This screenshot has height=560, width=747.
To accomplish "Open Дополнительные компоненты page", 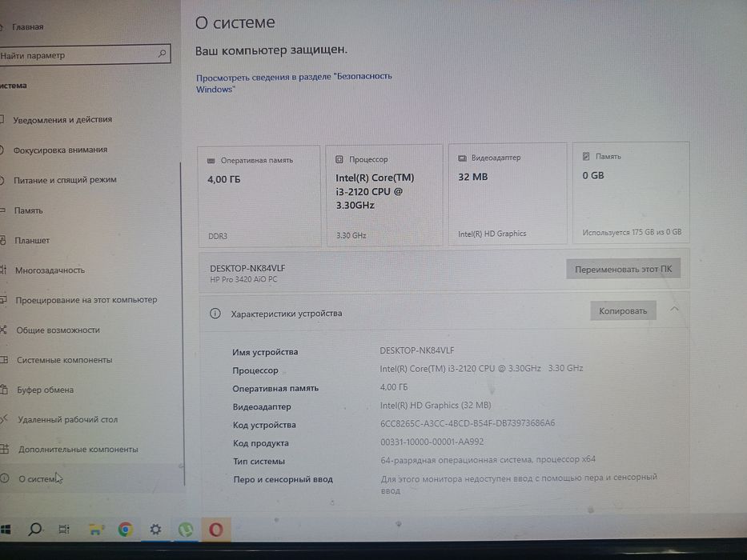I will click(78, 449).
